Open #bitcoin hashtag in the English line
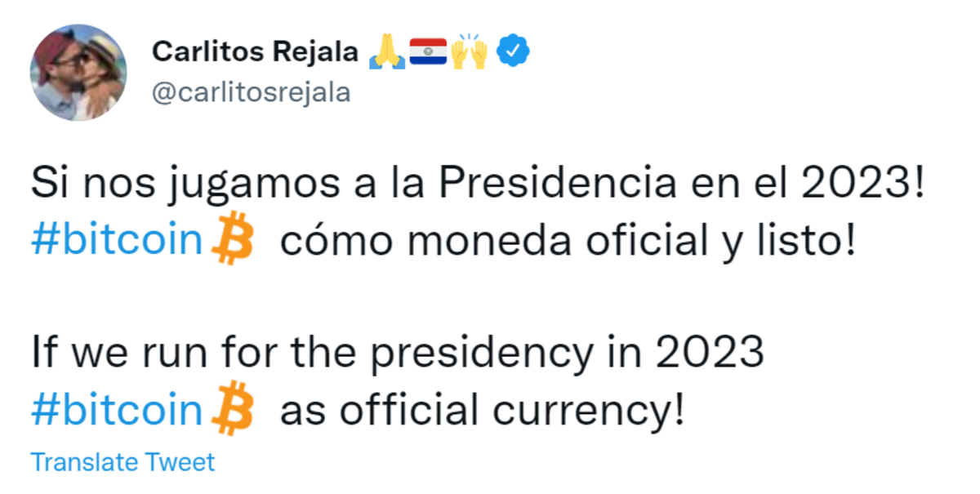 click(x=117, y=411)
